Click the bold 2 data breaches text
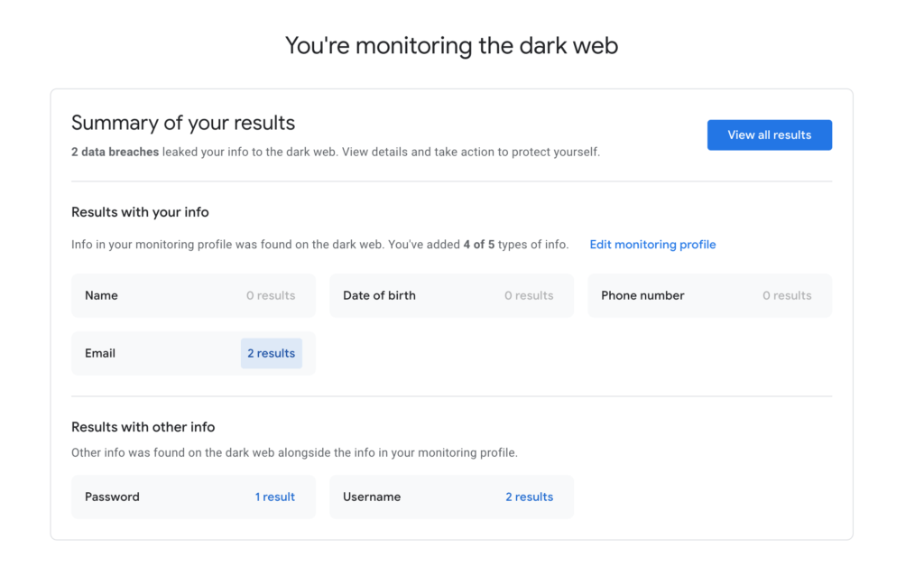924x576 pixels. tap(115, 152)
